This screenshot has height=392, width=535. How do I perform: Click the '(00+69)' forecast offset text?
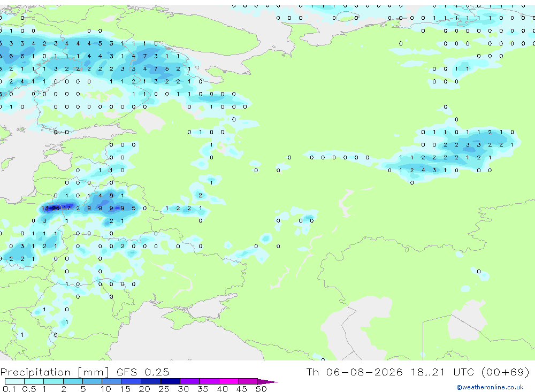pyautogui.click(x=506, y=372)
